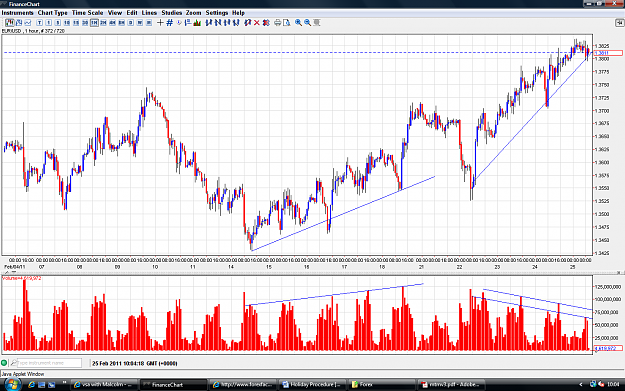Click the red X delete icon
This screenshot has height=391, width=625.
[x=256, y=23]
